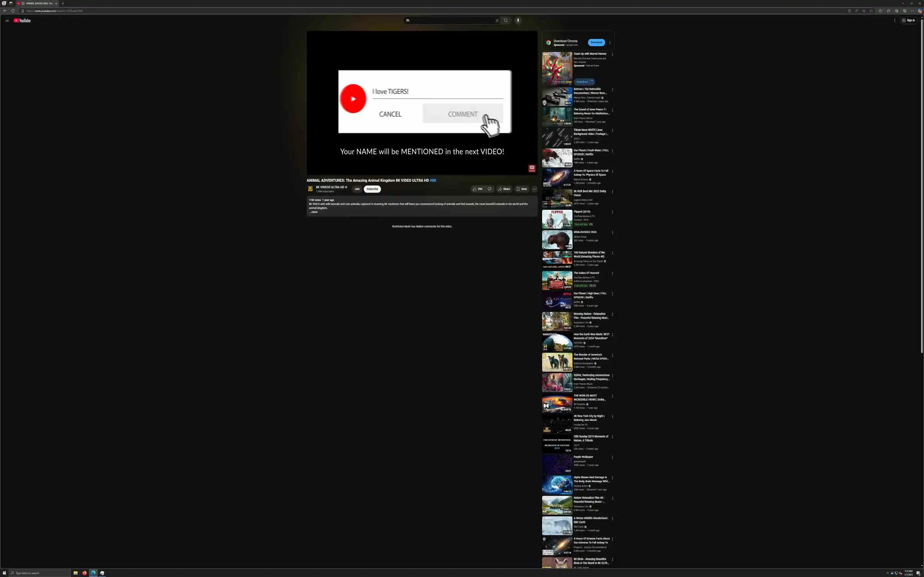Open the Batman Batmobile Documentary video thumbnail
This screenshot has height=577, width=924.
557,97
